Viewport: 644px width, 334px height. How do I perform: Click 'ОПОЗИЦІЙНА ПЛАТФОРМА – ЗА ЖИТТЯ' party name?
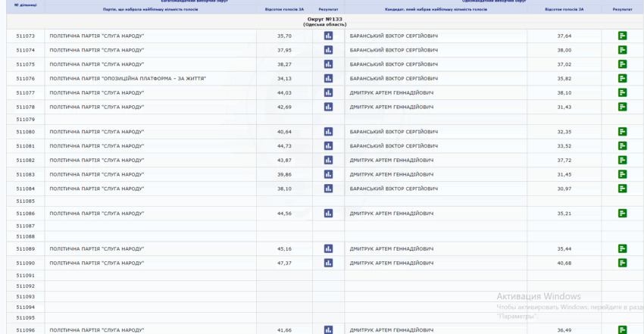pos(128,78)
